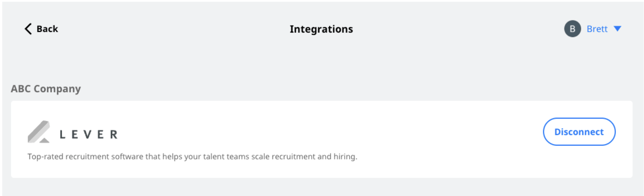This screenshot has width=644, height=196.
Task: Click the circular B avatar icon
Action: pyautogui.click(x=572, y=29)
